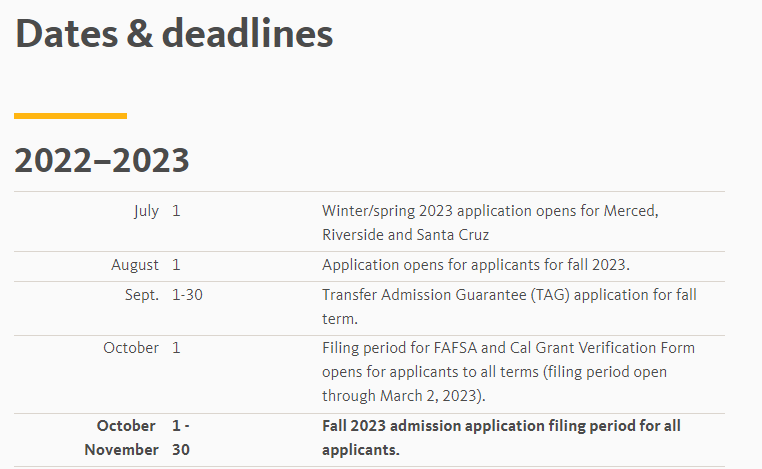Image resolution: width=762 pixels, height=469 pixels.
Task: Click the bold applicants. text
Action: pos(361,450)
